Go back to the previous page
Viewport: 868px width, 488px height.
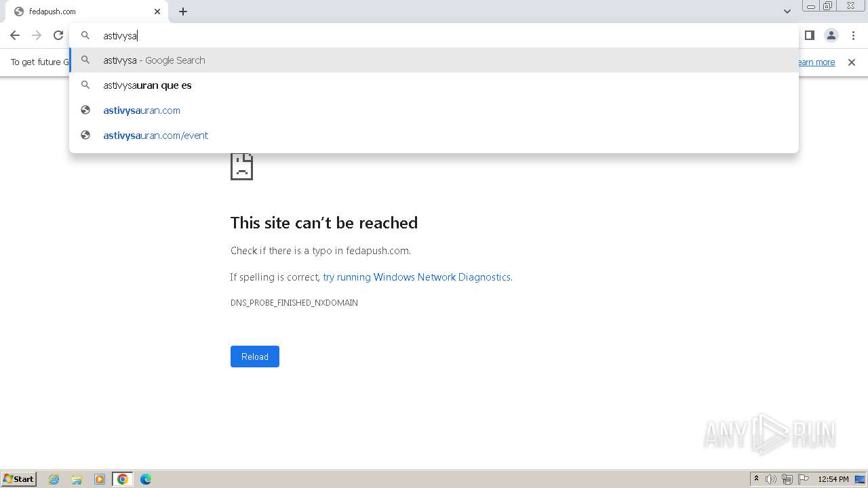coord(15,35)
